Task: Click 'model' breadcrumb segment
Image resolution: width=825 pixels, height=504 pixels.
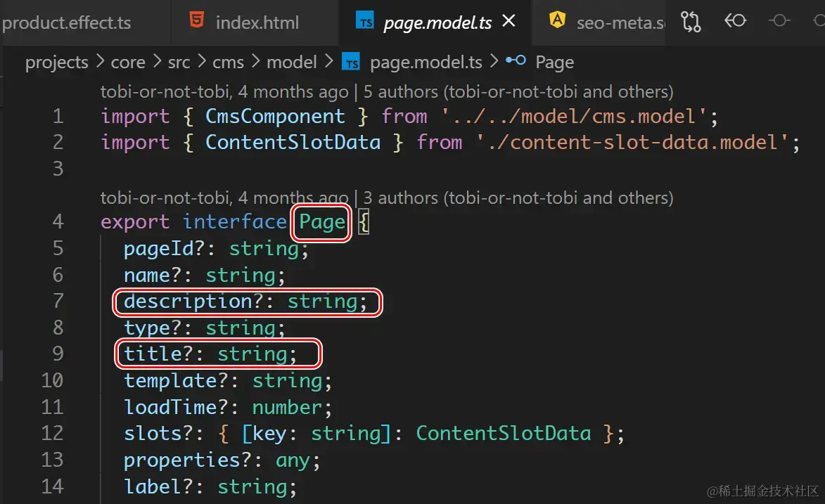Action: coord(291,62)
